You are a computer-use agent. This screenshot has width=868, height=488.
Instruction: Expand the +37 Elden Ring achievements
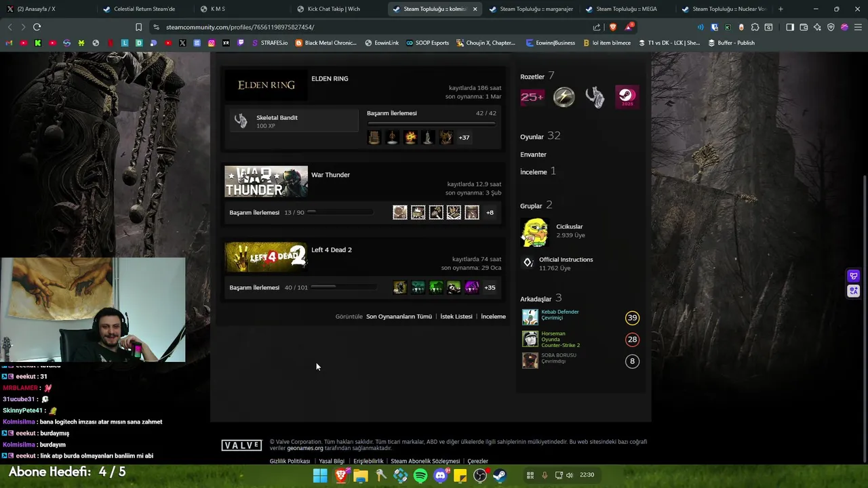tap(464, 138)
